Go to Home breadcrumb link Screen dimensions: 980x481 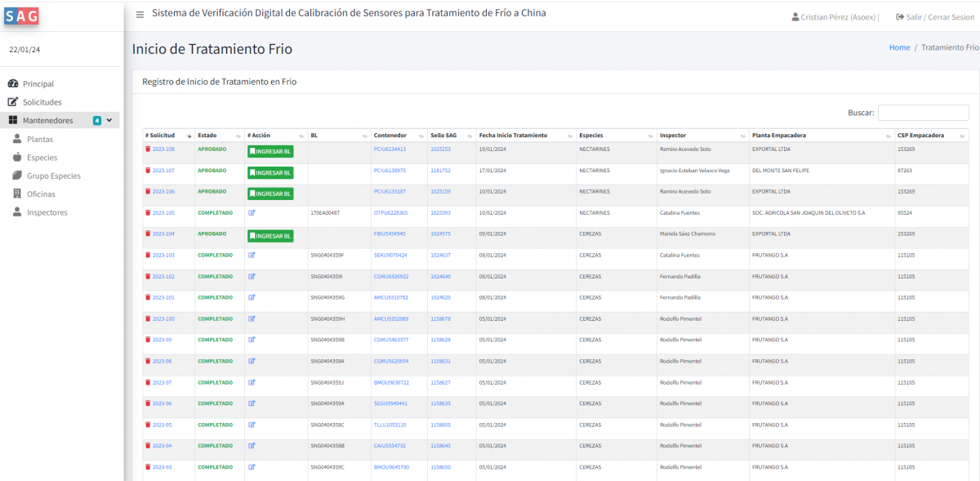click(x=899, y=47)
